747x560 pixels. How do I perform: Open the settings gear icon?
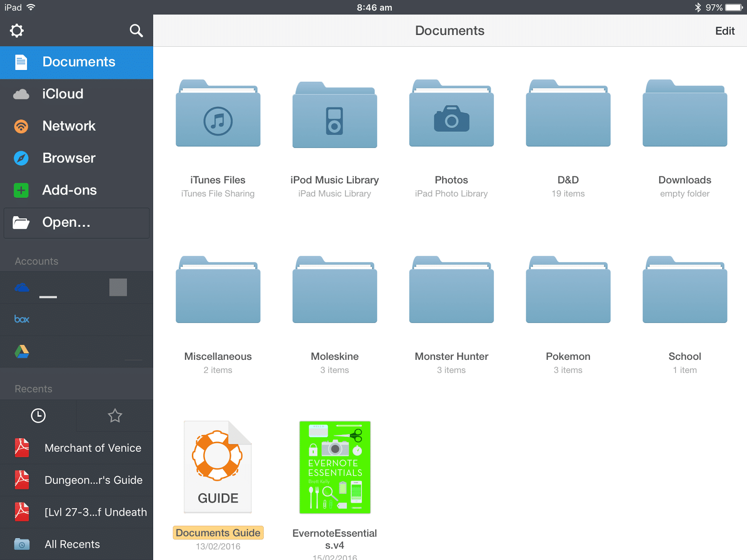(x=17, y=31)
